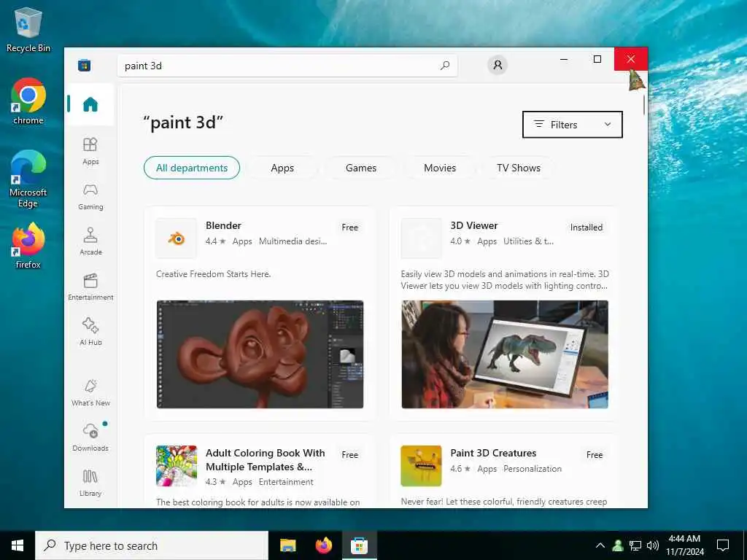Image resolution: width=747 pixels, height=560 pixels.
Task: Open Downloads in the sidebar
Action: click(x=90, y=437)
